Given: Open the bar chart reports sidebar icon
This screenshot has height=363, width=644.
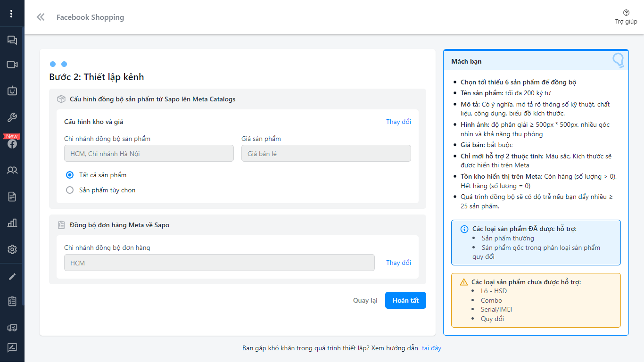Looking at the screenshot, I should (x=12, y=223).
